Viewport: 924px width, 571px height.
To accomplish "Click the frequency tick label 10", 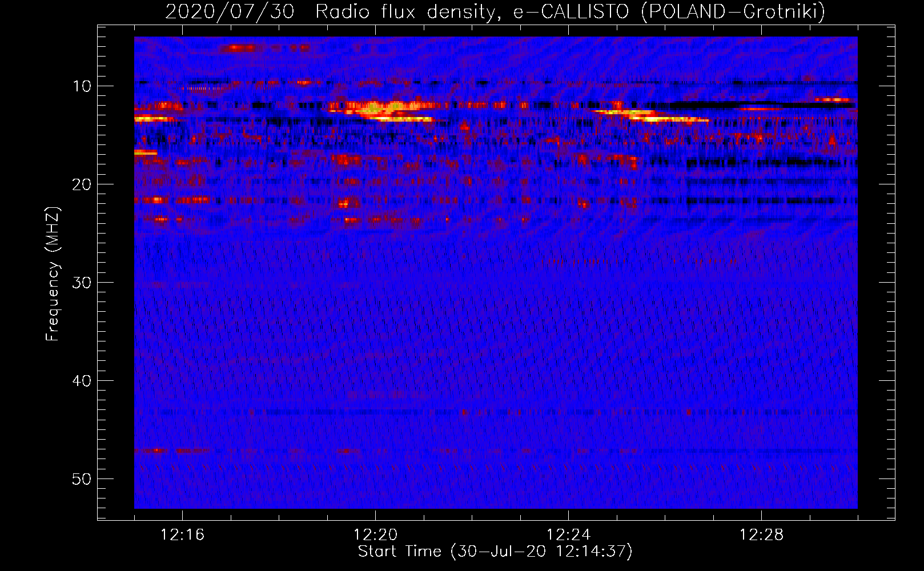I will pyautogui.click(x=82, y=86).
